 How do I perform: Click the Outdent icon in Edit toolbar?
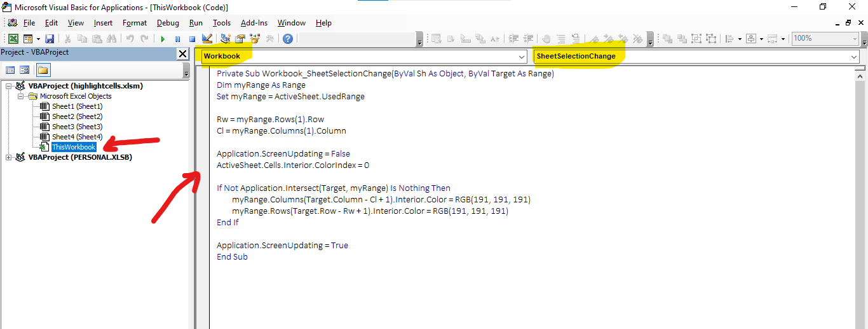tap(528, 39)
